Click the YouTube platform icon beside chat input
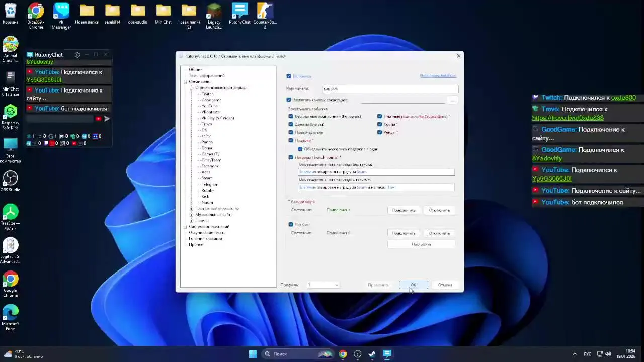 [x=98, y=119]
